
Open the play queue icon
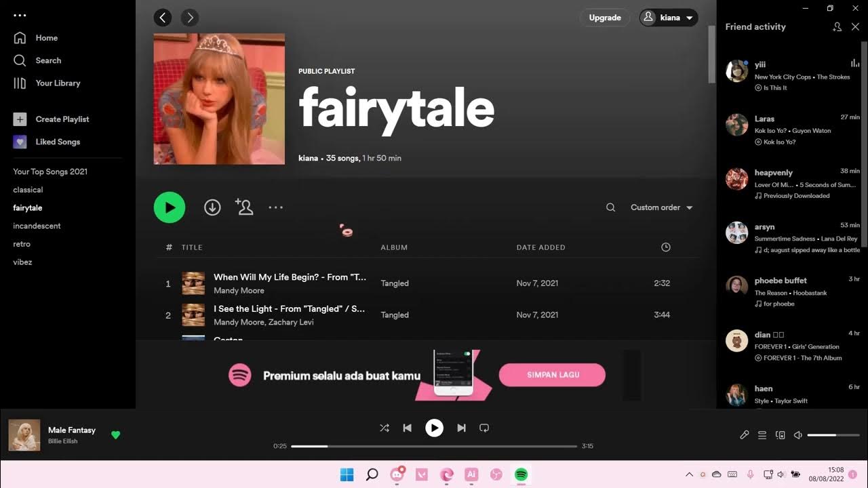point(762,435)
